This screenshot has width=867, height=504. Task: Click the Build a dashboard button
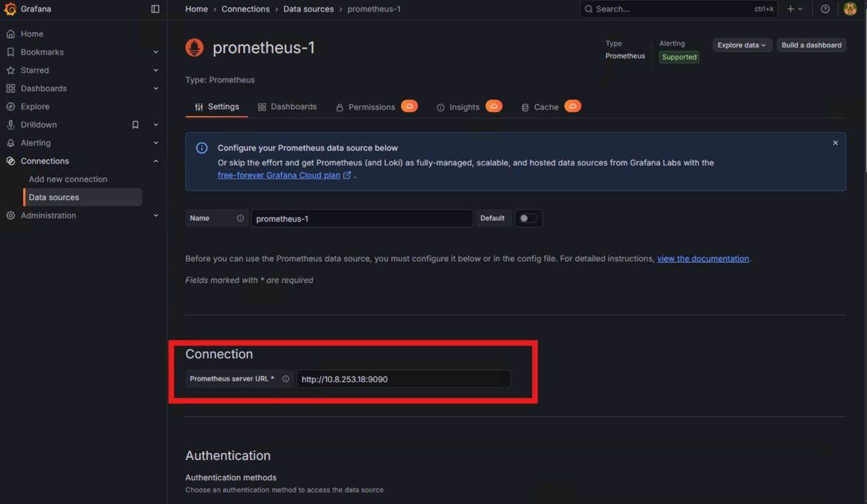[811, 45]
